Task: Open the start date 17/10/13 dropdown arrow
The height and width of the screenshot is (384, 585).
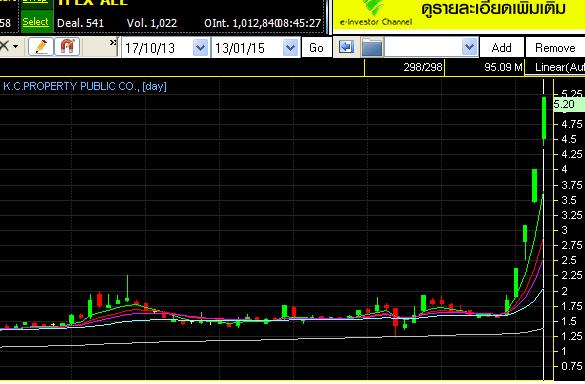Action: [200, 48]
